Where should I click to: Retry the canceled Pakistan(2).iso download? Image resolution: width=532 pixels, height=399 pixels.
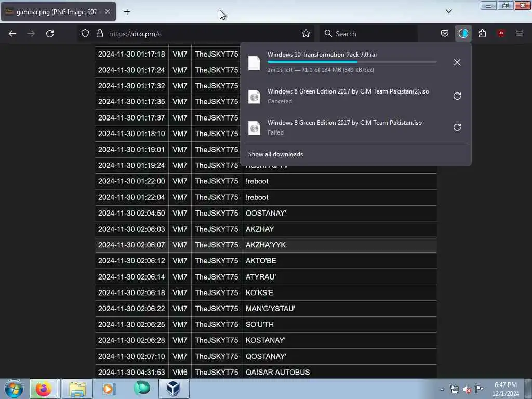point(457,96)
